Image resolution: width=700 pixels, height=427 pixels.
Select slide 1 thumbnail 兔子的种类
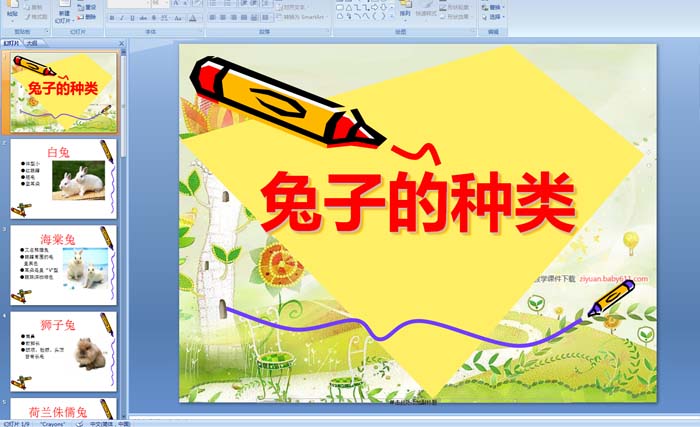tap(64, 92)
